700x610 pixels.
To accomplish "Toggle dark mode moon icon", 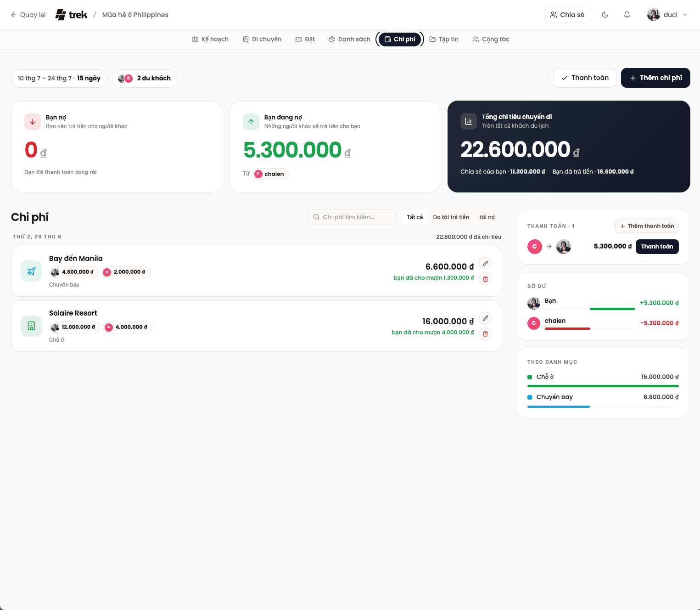I will pyautogui.click(x=605, y=15).
